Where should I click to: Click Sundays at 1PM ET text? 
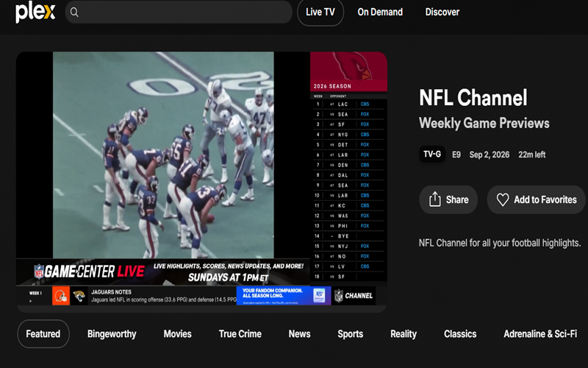pos(228,277)
